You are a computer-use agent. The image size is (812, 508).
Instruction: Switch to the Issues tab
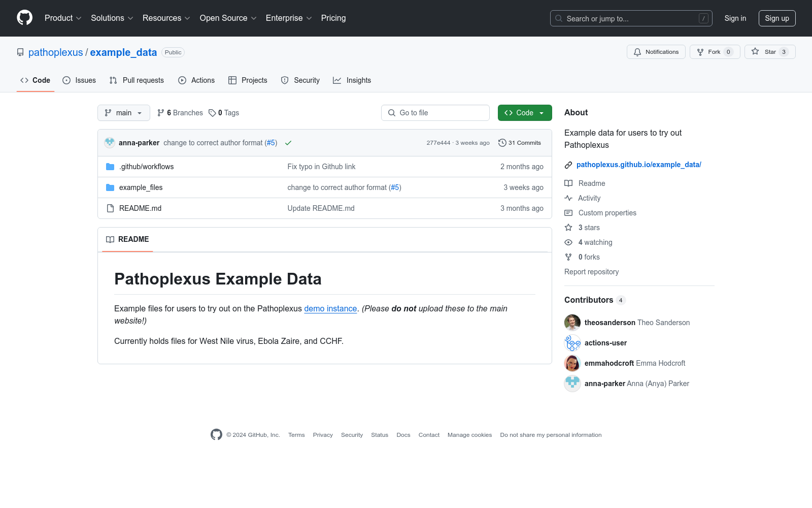pos(79,80)
